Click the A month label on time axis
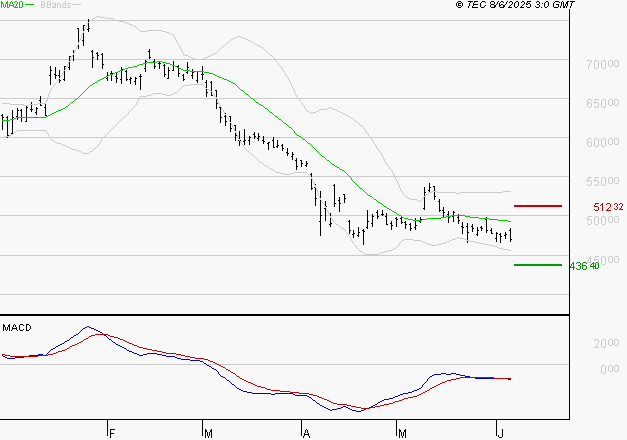Image resolution: width=627 pixels, height=440 pixels. click(306, 434)
